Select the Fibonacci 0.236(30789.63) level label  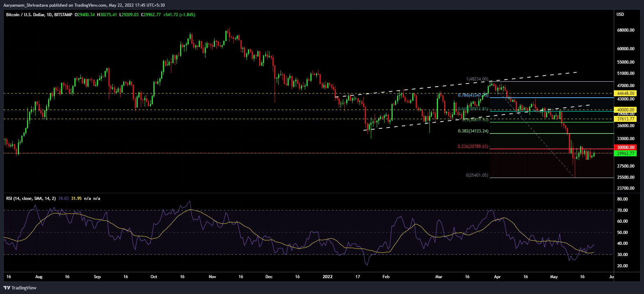coord(473,146)
